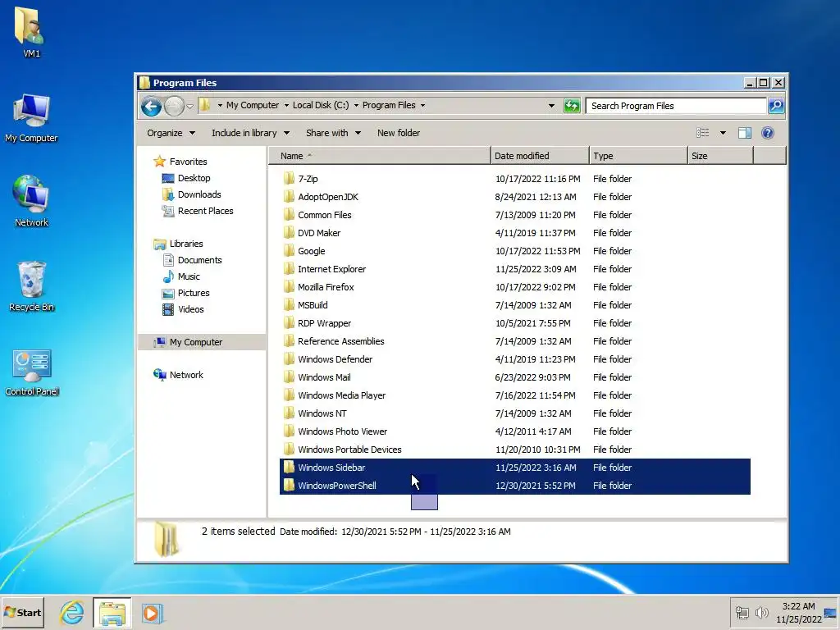Open the view options dropdown arrow
The image size is (840, 630).
coord(723,133)
